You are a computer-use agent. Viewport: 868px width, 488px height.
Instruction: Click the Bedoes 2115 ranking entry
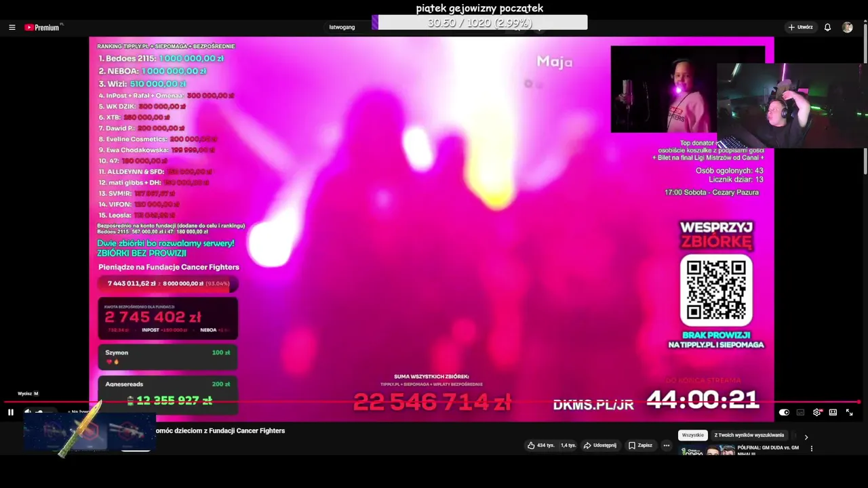[x=161, y=58]
